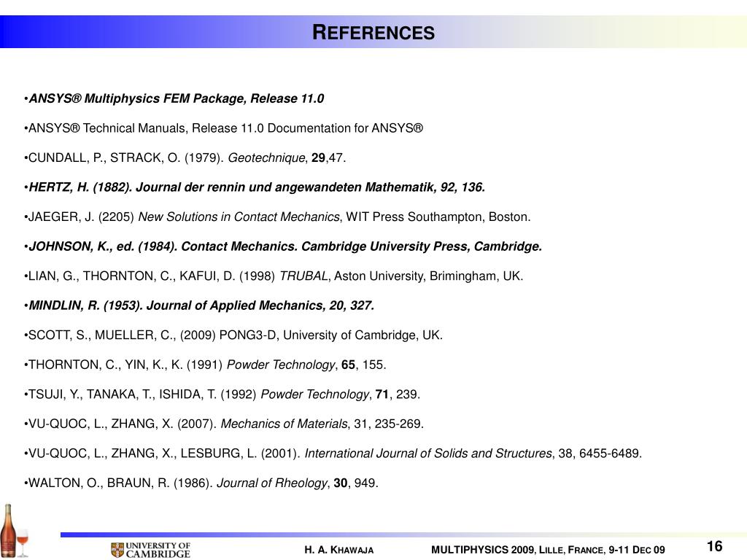This screenshot has width=747, height=560.
Task: Click the REFERENCES slide title
Action: point(373,32)
